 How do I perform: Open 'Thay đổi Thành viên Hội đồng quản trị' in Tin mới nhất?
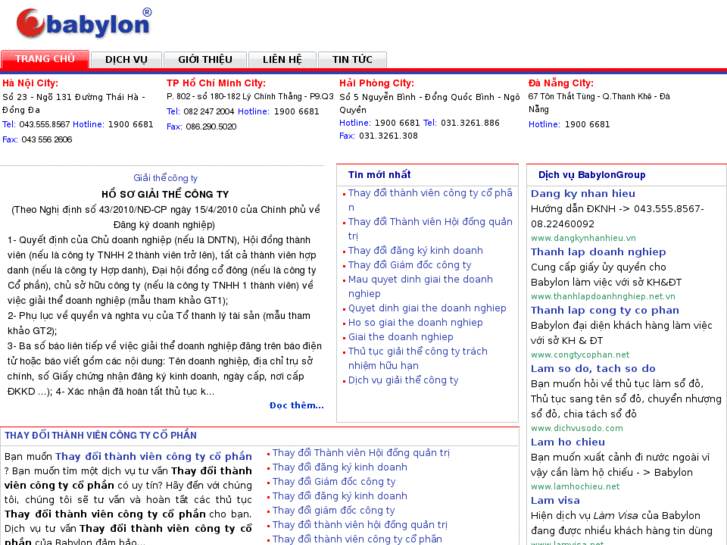coord(430,229)
